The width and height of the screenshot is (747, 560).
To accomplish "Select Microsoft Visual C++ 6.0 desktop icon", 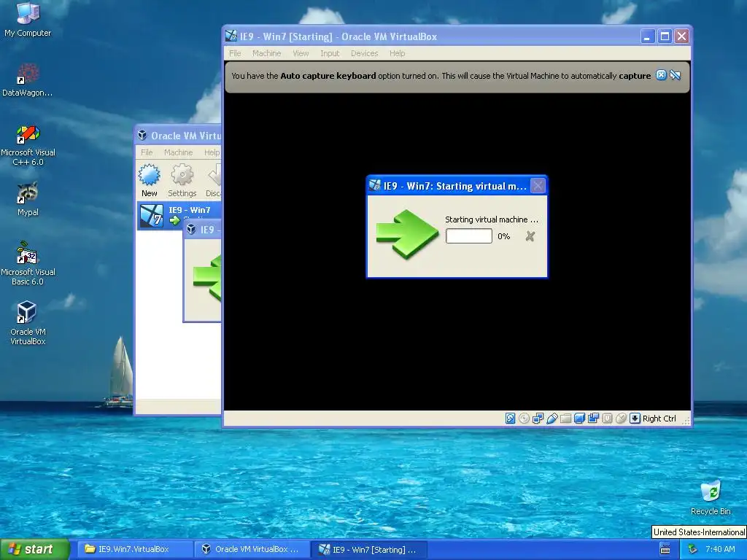I will [x=28, y=145].
